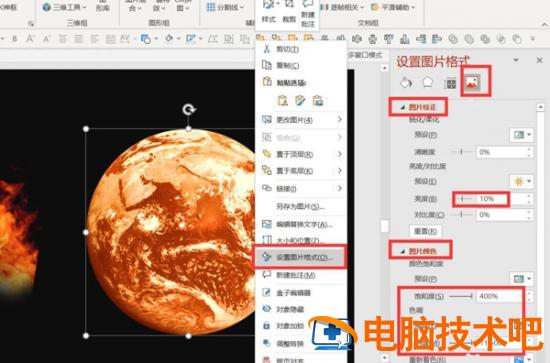Choose 盒子编辑器 in context menu

click(x=301, y=293)
